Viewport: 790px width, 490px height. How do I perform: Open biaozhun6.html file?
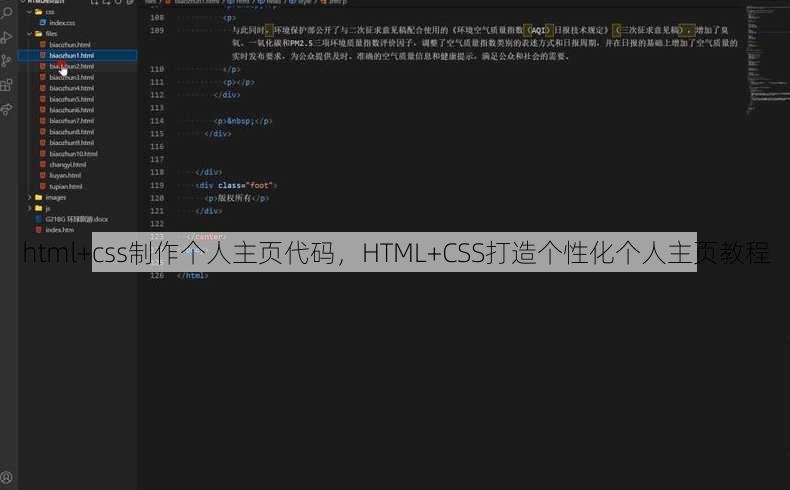point(72,110)
